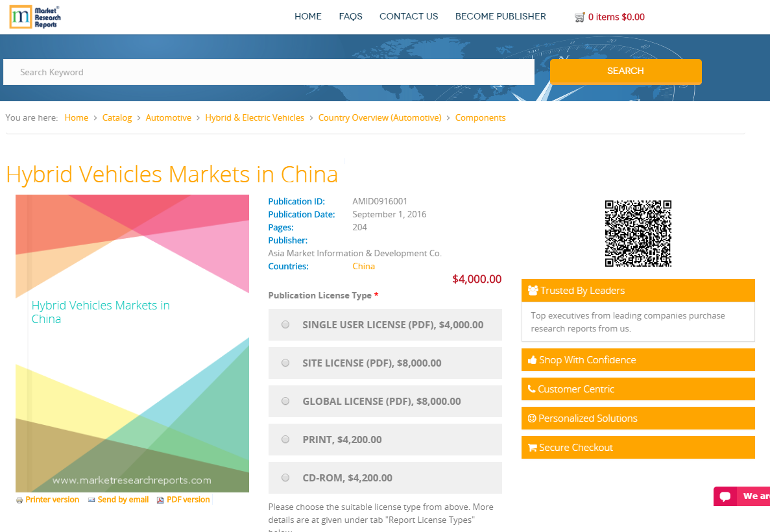Open the BECOME PUBLISHER menu item
The height and width of the screenshot is (532, 770).
500,16
